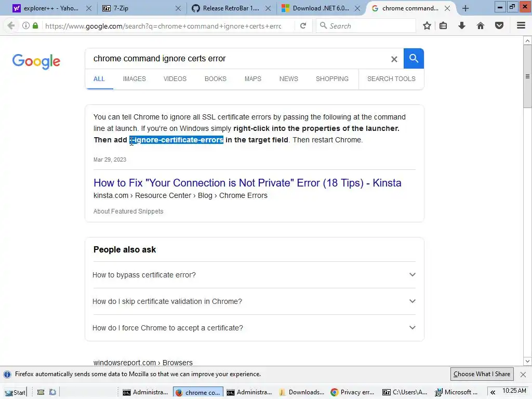This screenshot has width=532, height=399.
Task: Select the IMAGES results tab
Action: coord(135,79)
